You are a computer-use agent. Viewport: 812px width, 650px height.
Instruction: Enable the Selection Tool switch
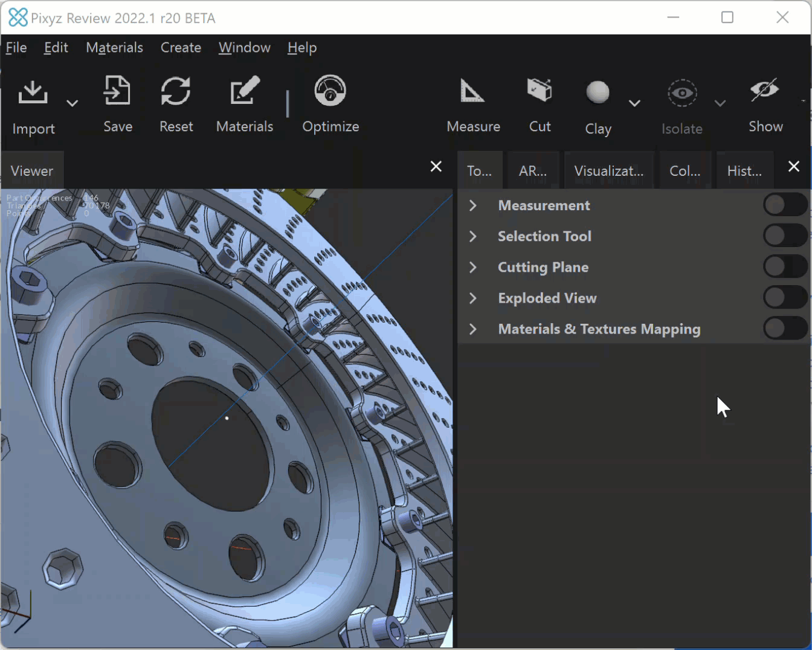[x=785, y=236]
